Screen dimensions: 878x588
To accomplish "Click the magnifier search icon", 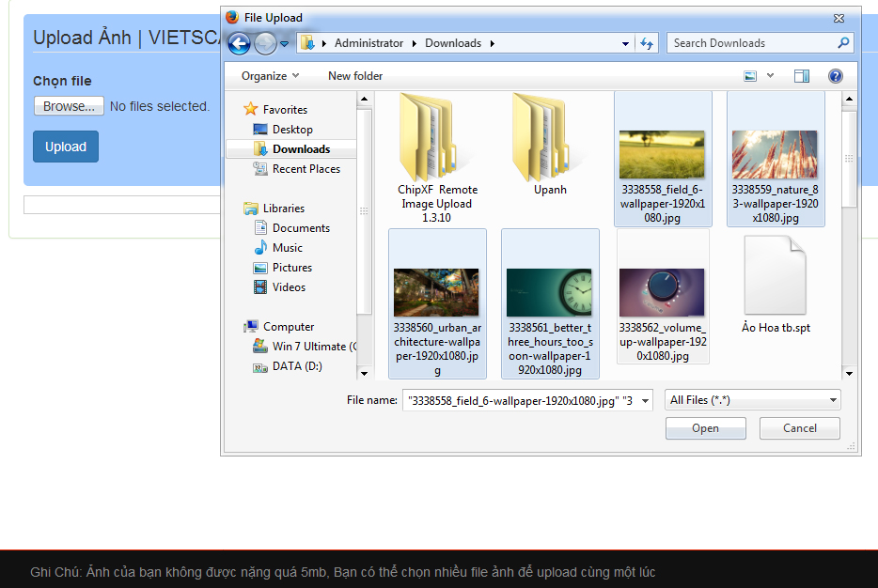I will 843,42.
